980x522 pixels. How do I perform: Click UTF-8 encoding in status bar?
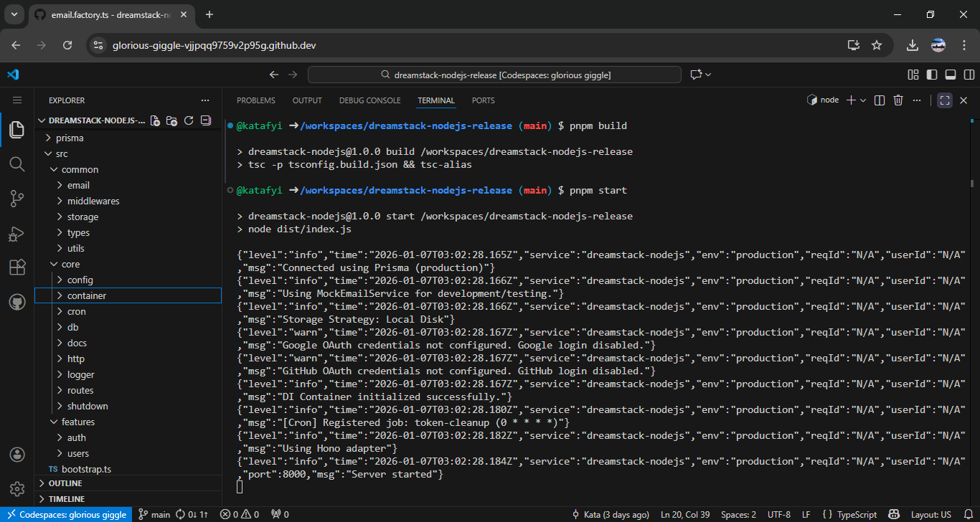coord(779,514)
